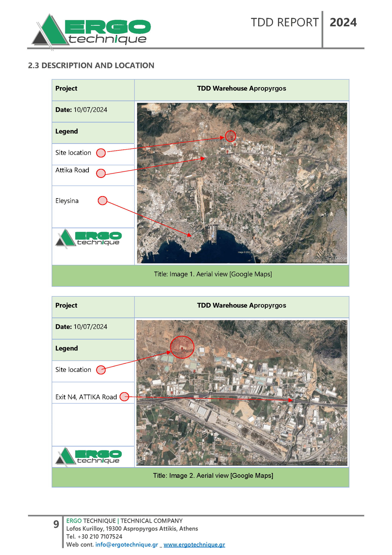Click the Site location circle in first legend
The image size is (392, 555).
pyautogui.click(x=101, y=153)
